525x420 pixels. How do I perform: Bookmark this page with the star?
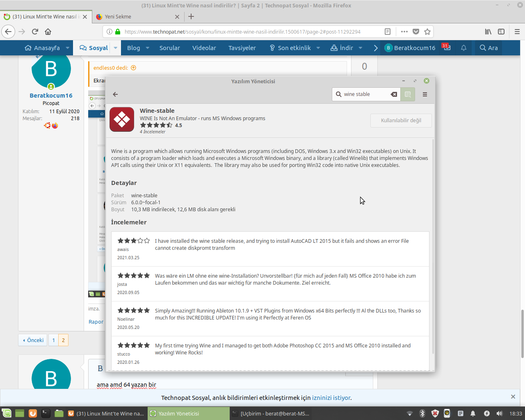pos(427,32)
